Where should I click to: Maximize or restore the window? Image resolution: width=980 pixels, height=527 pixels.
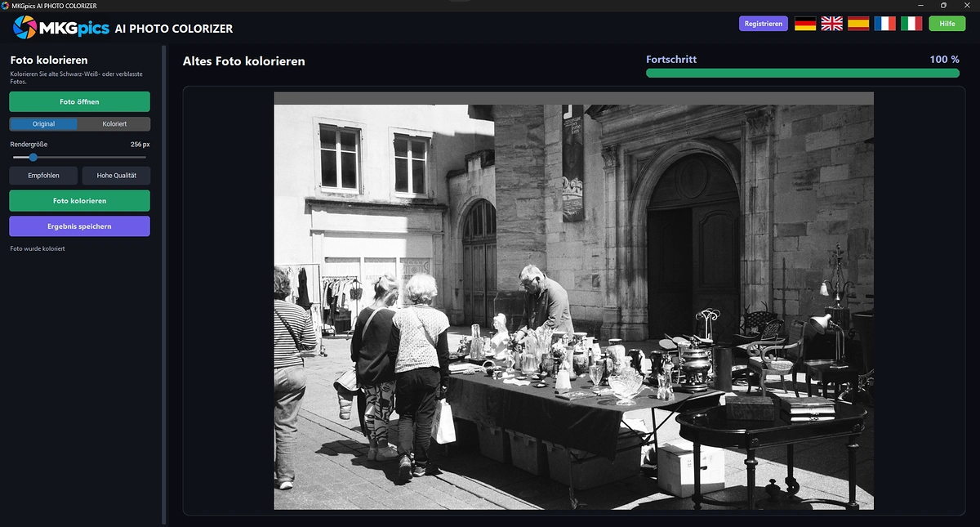pyautogui.click(x=944, y=6)
